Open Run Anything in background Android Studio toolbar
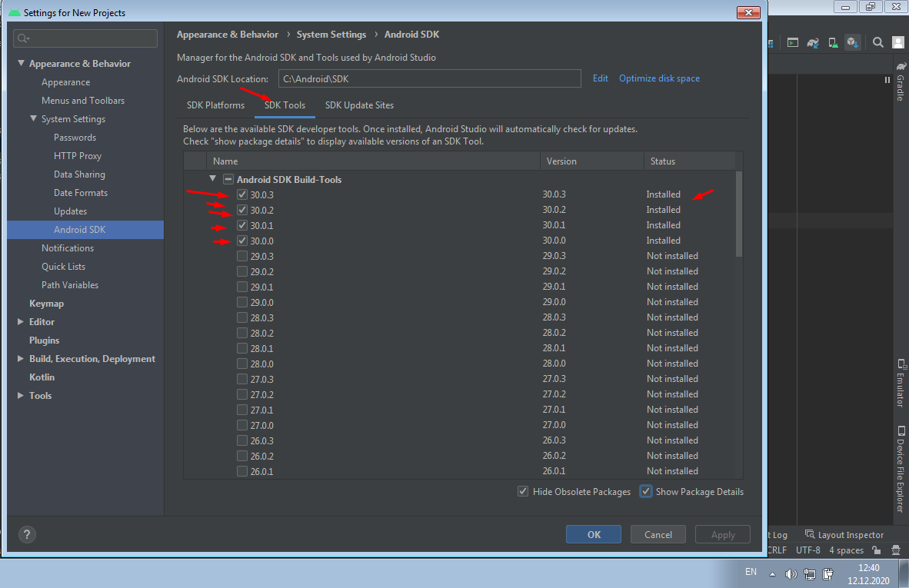909x588 pixels. click(x=792, y=42)
